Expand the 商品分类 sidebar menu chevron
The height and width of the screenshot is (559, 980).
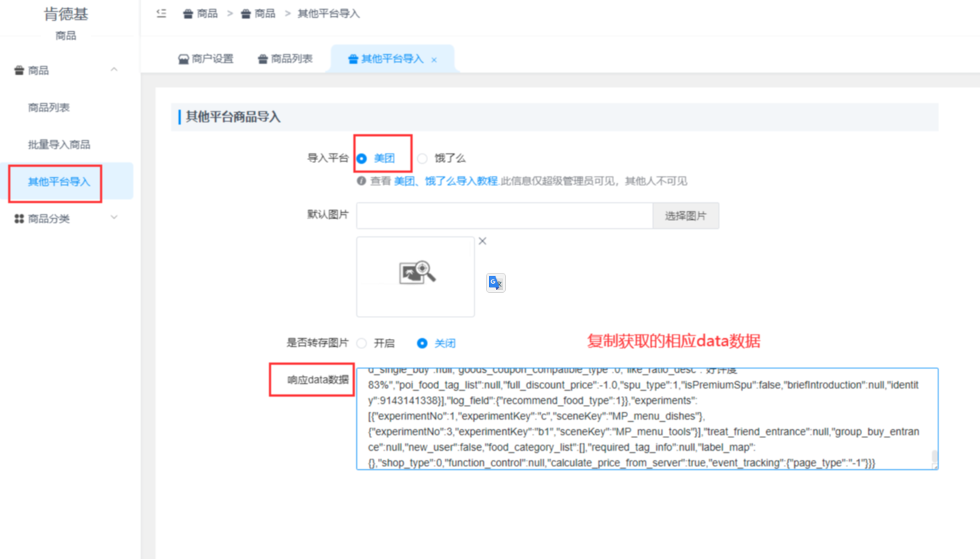click(x=114, y=218)
